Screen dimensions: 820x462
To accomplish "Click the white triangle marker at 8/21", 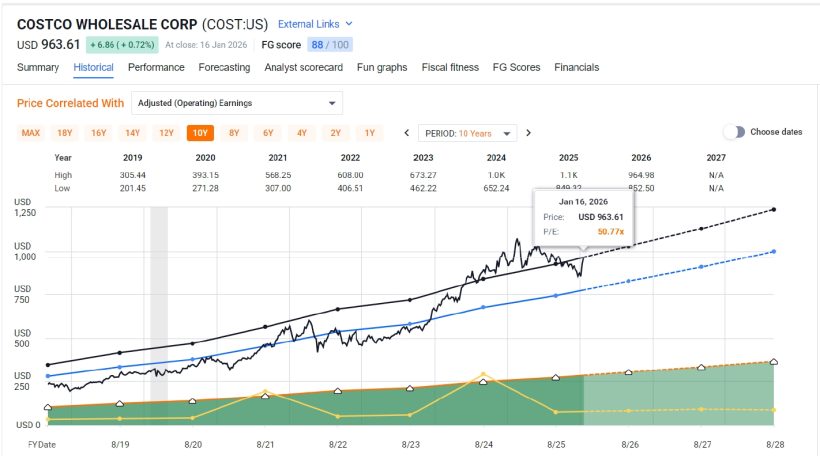I will click(x=265, y=397).
